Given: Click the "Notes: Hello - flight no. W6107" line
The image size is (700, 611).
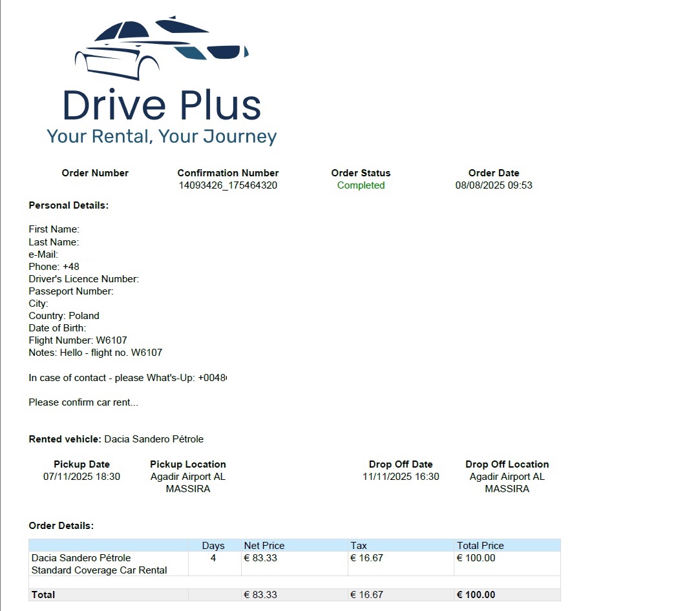Looking at the screenshot, I should 96,353.
